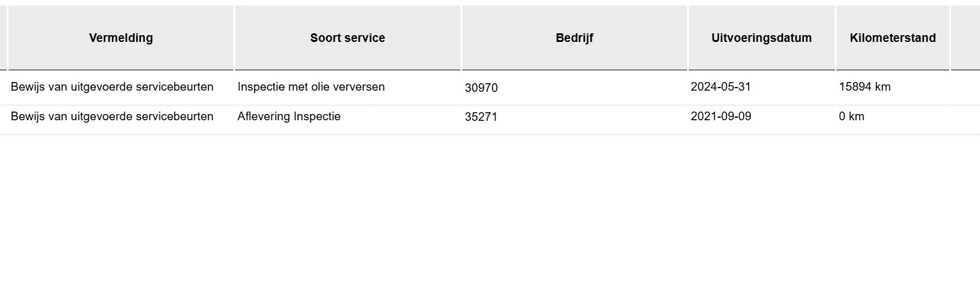The image size is (980, 283).
Task: Click the 'Inspectie met olie verversen' cell
Action: pyautogui.click(x=311, y=87)
